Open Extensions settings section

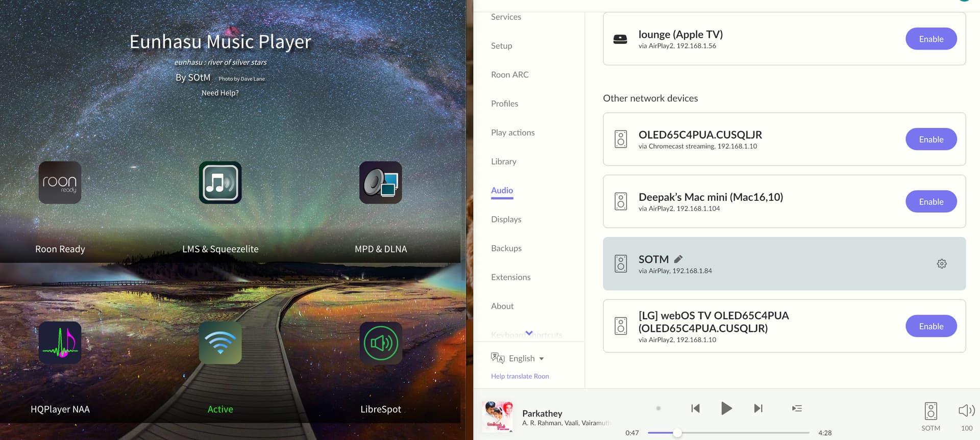[510, 277]
